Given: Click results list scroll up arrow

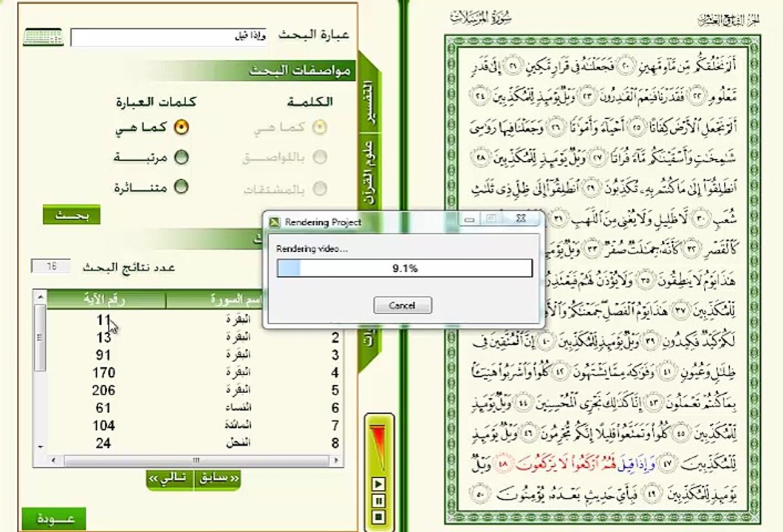Looking at the screenshot, I should point(40,297).
